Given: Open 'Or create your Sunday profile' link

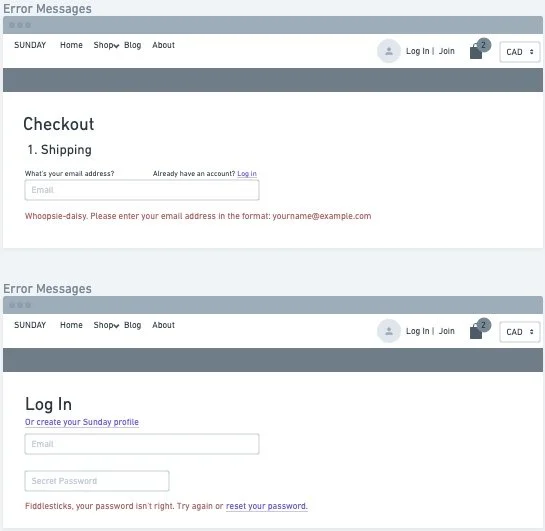Looking at the screenshot, I should [x=82, y=422].
